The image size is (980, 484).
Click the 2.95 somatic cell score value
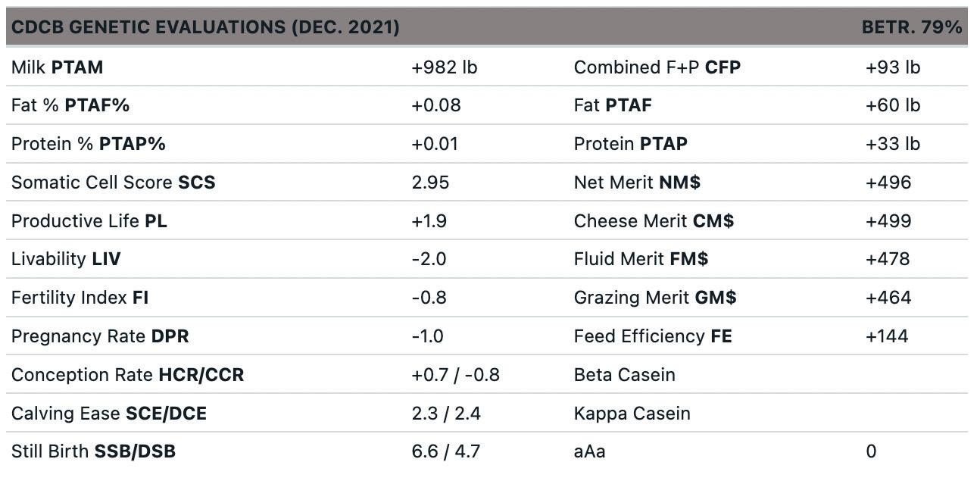[x=430, y=183]
